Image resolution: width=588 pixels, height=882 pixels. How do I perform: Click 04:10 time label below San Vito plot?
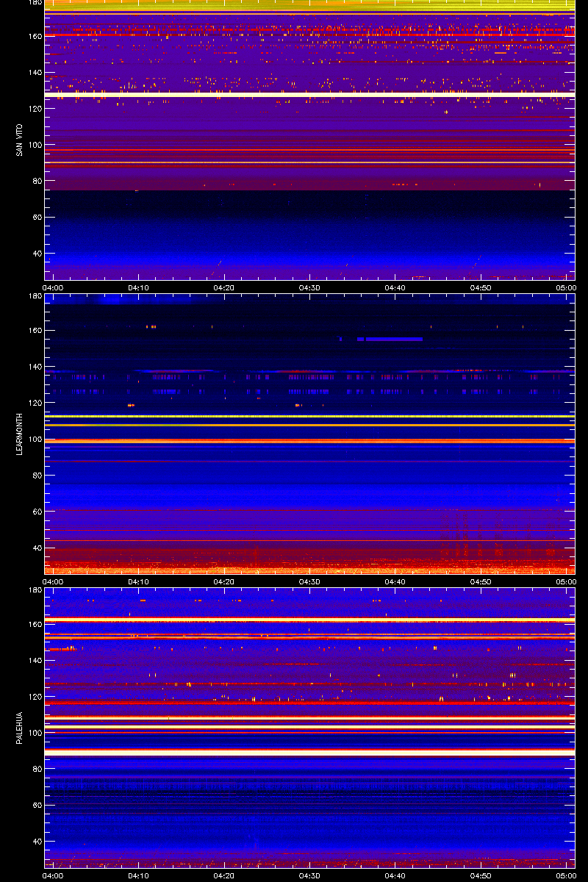point(139,287)
